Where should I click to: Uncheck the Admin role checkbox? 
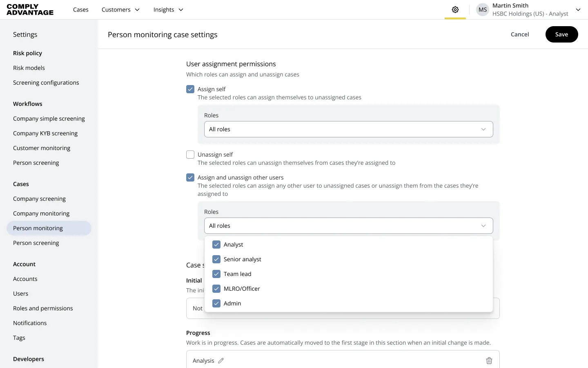[216, 303]
